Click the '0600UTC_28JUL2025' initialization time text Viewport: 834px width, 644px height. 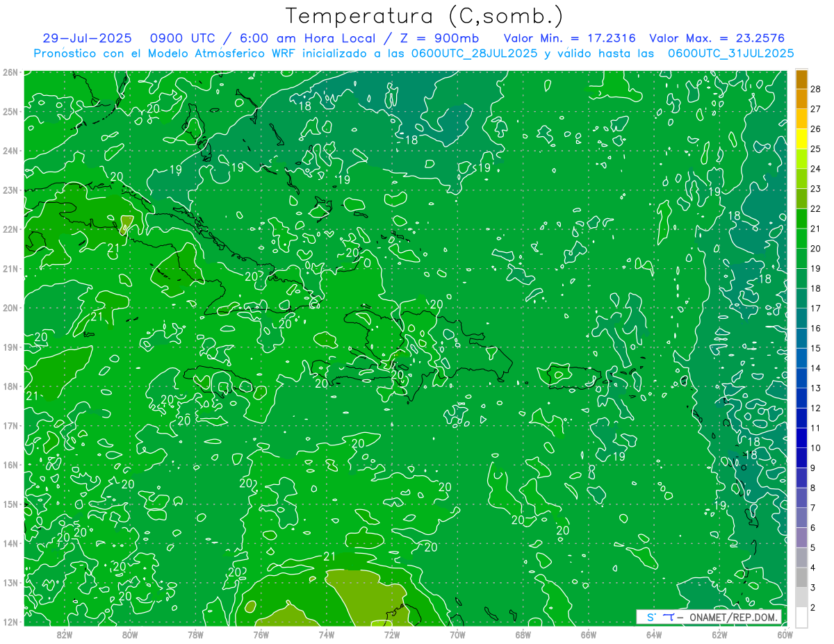tap(475, 53)
